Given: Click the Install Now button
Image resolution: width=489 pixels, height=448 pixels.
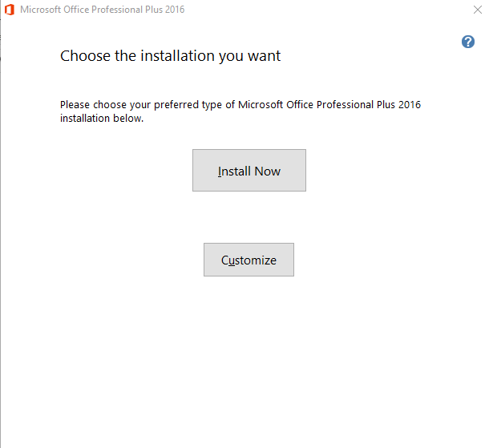Looking at the screenshot, I should 249,170.
